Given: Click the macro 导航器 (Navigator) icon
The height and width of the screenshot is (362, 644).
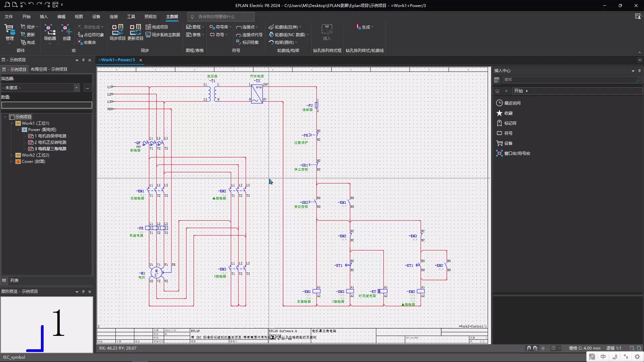Looking at the screenshot, I should (50, 30).
